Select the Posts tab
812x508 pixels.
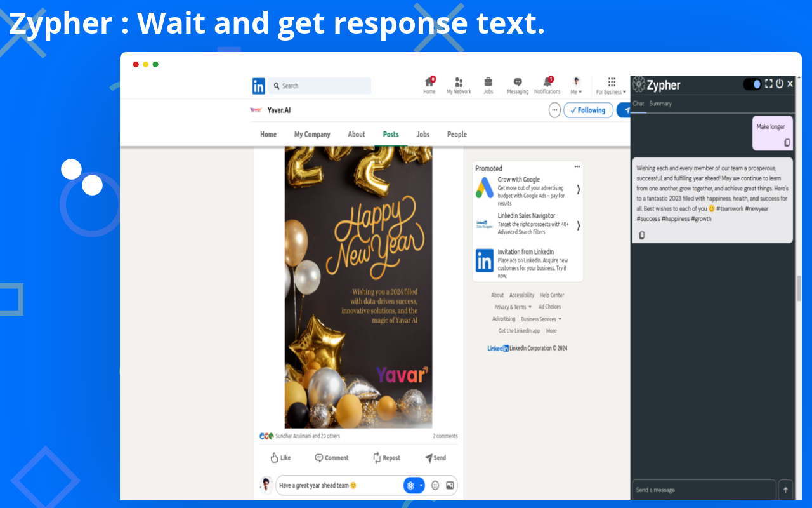pos(391,134)
